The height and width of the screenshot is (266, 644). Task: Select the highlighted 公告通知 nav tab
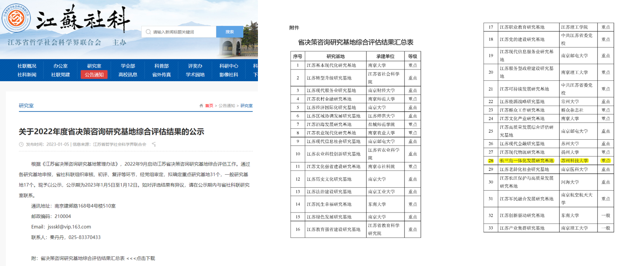(94, 74)
